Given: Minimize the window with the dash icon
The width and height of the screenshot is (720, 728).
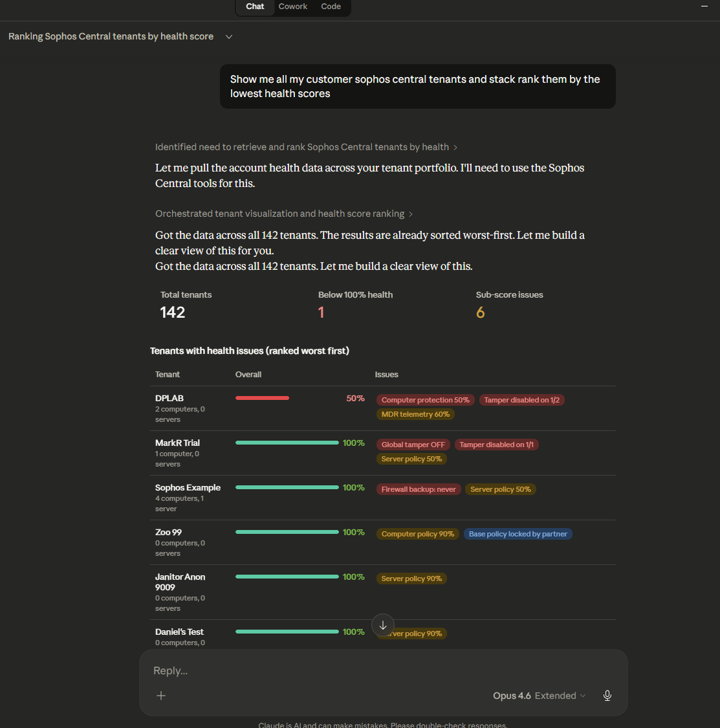Looking at the screenshot, I should (x=704, y=6).
